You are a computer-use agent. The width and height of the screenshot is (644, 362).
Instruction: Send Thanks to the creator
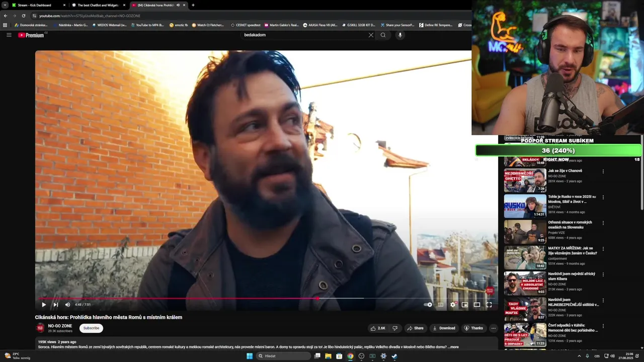click(473, 328)
